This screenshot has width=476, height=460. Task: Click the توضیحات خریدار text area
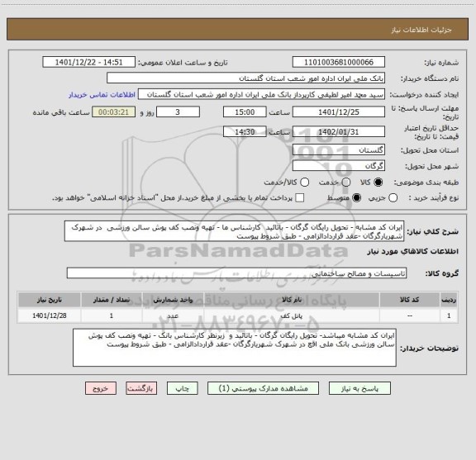click(x=235, y=348)
